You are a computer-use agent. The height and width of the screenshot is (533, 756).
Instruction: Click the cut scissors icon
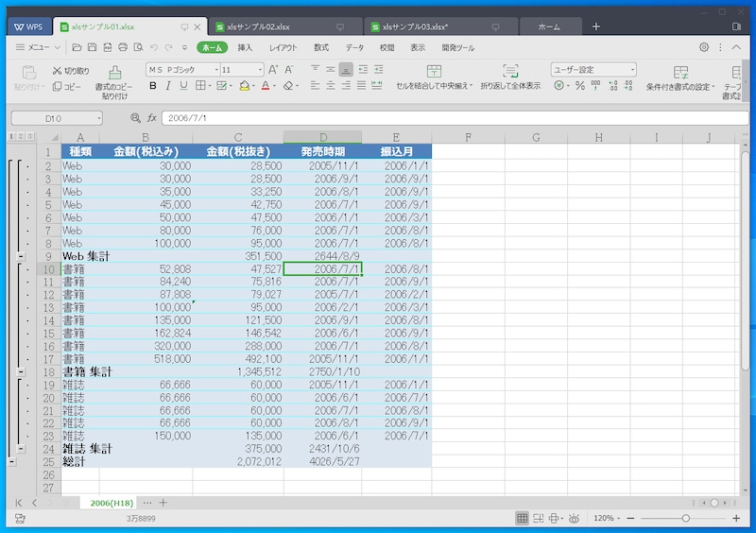58,70
